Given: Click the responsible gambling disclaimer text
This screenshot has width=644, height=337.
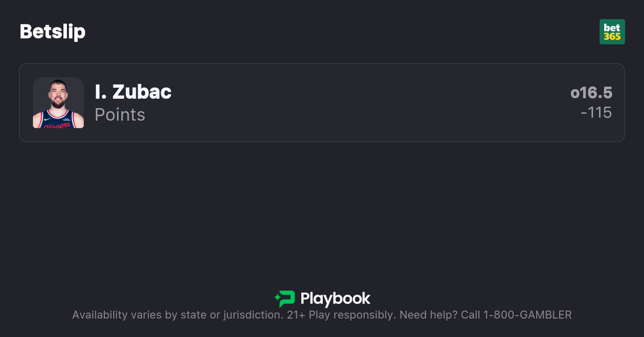Looking at the screenshot, I should pyautogui.click(x=322, y=315).
